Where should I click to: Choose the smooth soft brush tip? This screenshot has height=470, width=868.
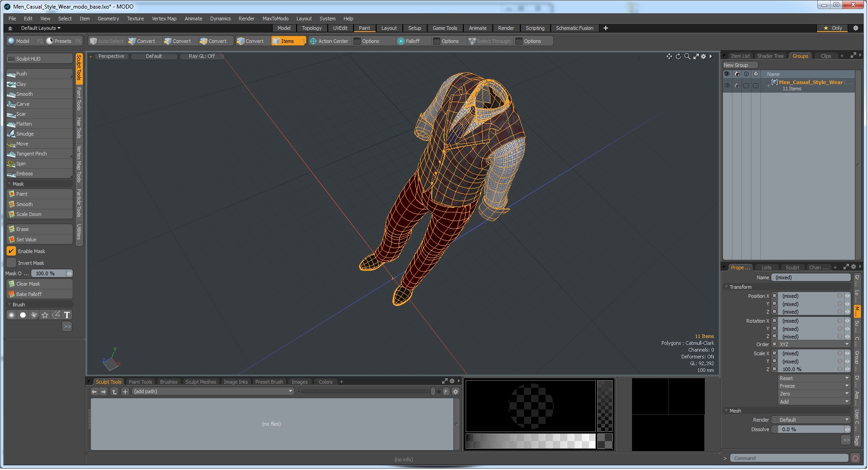click(x=12, y=315)
